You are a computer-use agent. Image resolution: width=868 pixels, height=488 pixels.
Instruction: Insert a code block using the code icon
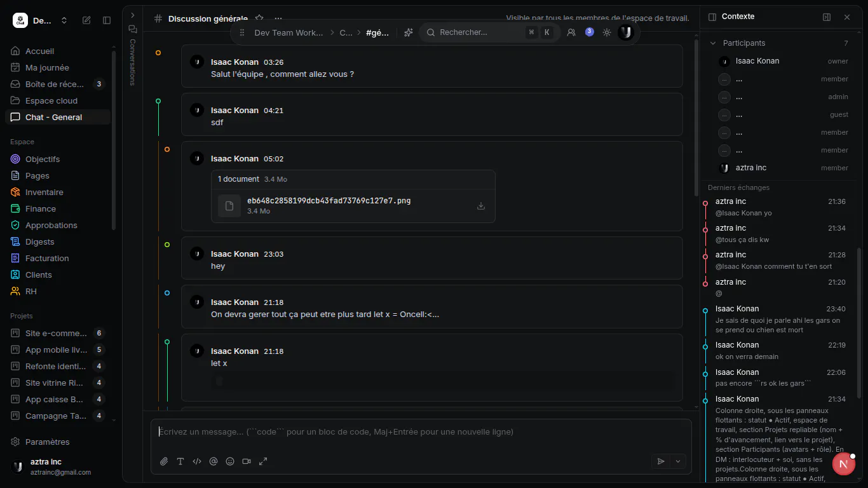point(197,461)
